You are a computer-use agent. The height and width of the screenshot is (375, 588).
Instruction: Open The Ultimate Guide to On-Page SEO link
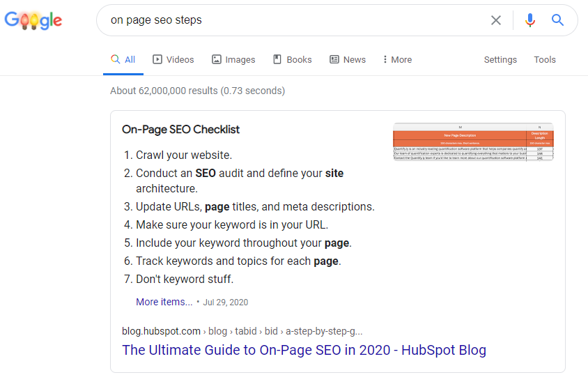(304, 350)
